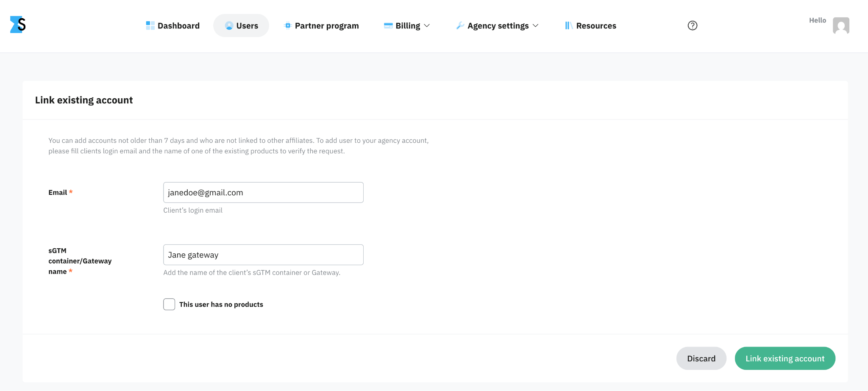Click the Users person icon
The height and width of the screenshot is (391, 868).
click(229, 25)
